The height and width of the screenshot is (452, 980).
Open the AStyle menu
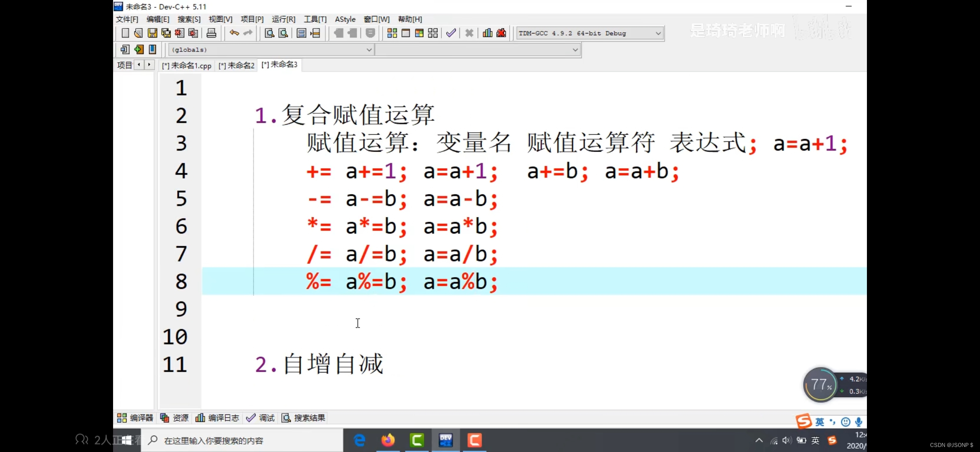point(345,19)
